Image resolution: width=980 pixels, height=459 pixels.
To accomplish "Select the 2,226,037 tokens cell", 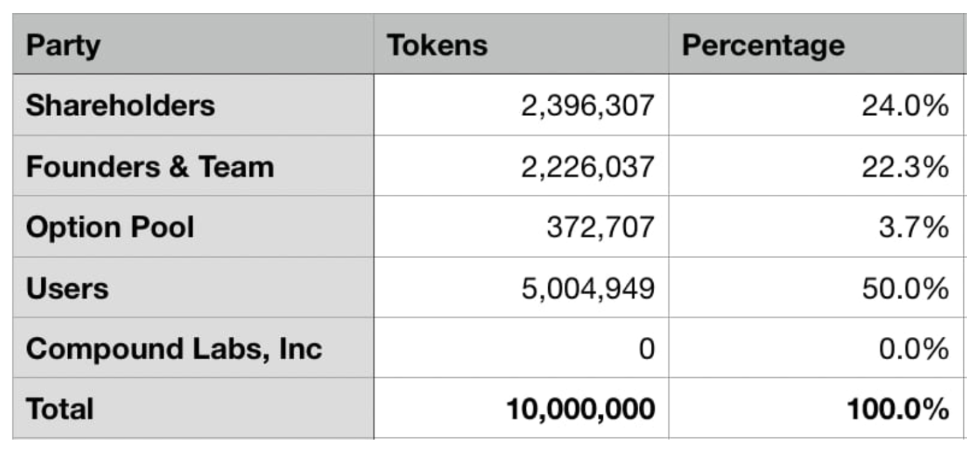I will pos(521,166).
